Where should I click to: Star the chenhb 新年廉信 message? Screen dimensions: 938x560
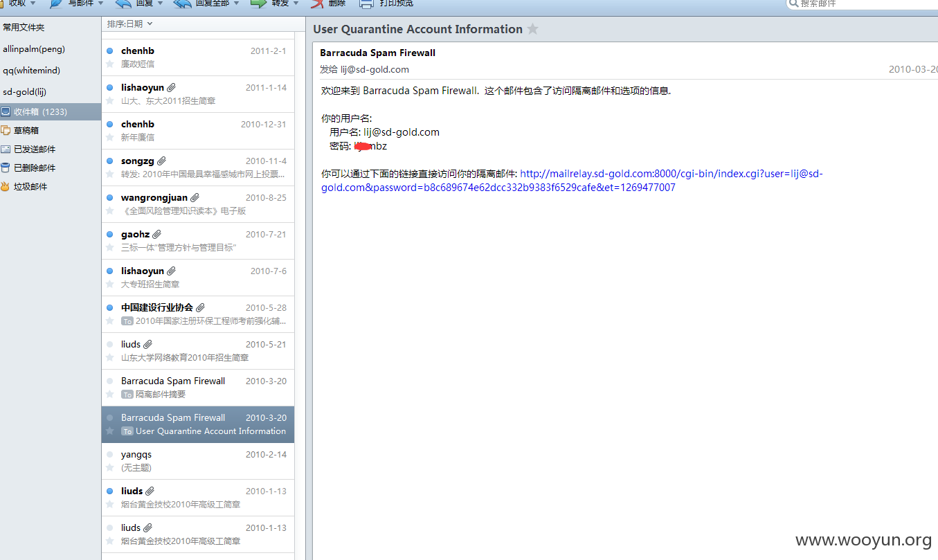pyautogui.click(x=109, y=137)
